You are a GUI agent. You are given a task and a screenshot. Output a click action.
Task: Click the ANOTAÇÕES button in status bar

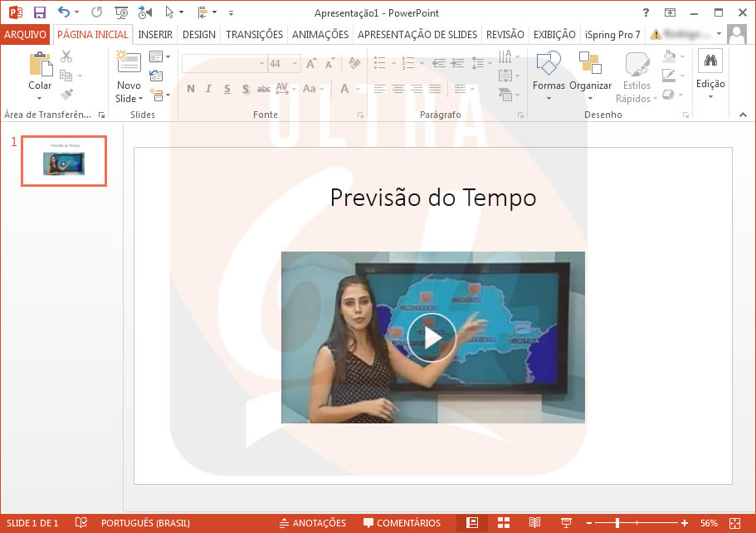[313, 523]
